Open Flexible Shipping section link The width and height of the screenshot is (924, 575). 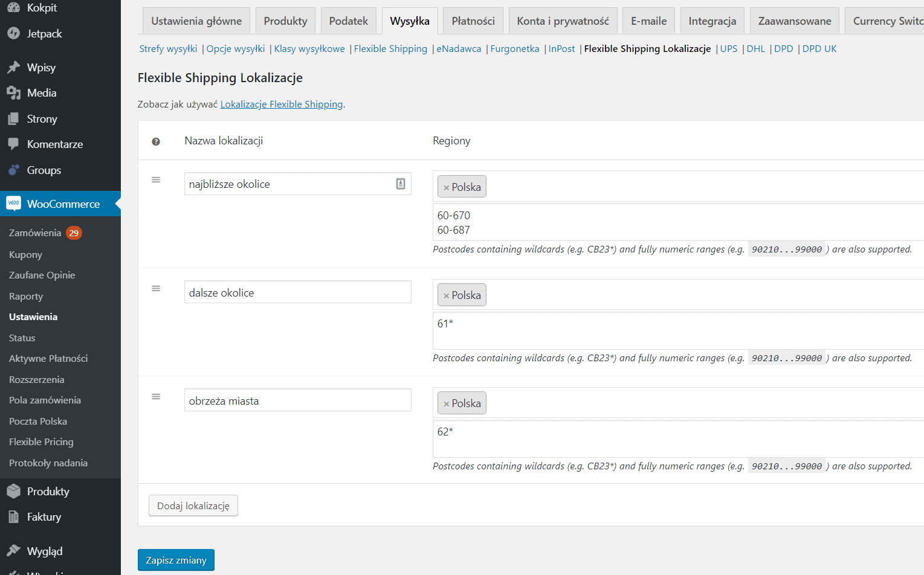click(390, 49)
